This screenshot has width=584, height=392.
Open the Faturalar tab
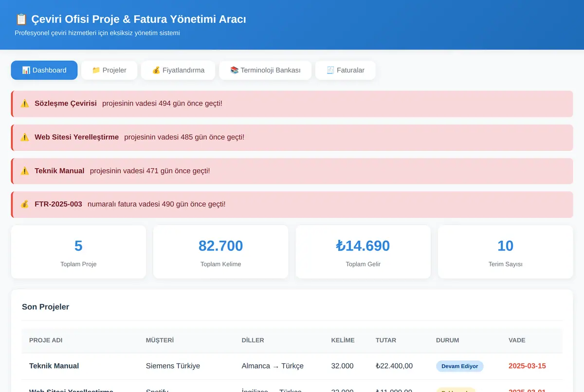[346, 70]
